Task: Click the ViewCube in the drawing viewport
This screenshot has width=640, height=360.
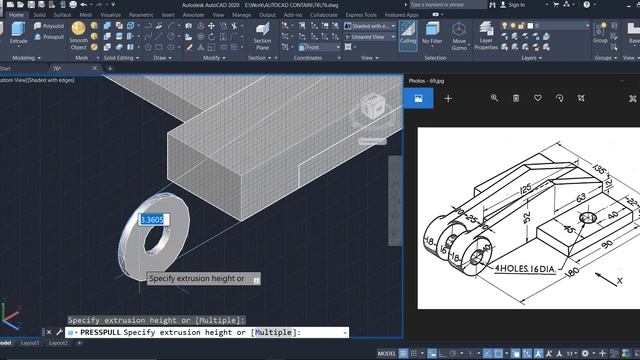Action: 373,106
